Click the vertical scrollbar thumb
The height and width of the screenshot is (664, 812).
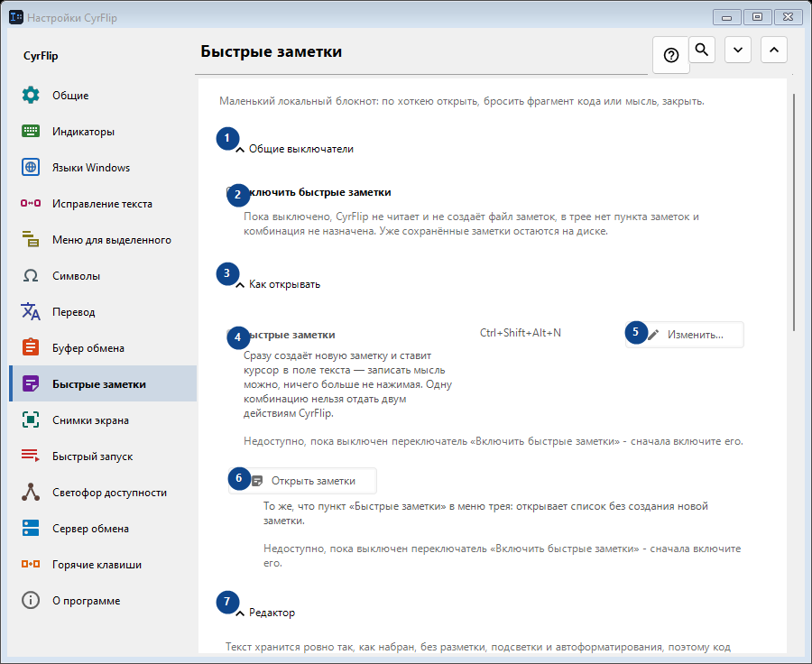794,212
